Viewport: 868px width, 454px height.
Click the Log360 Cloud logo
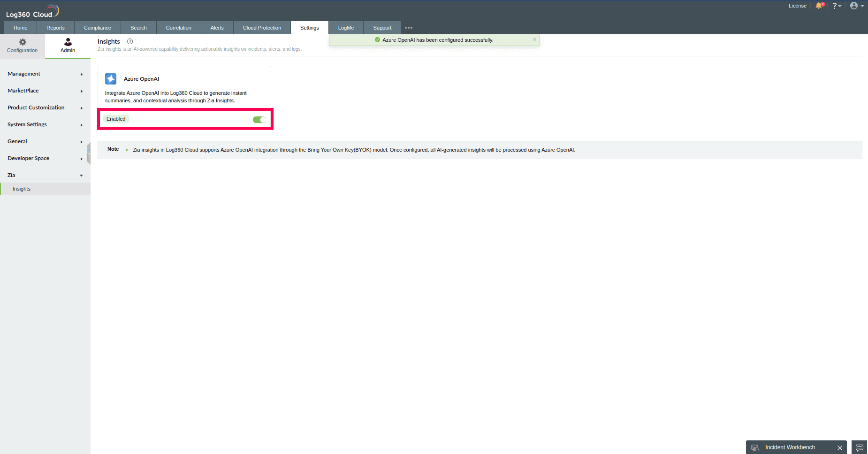click(32, 11)
